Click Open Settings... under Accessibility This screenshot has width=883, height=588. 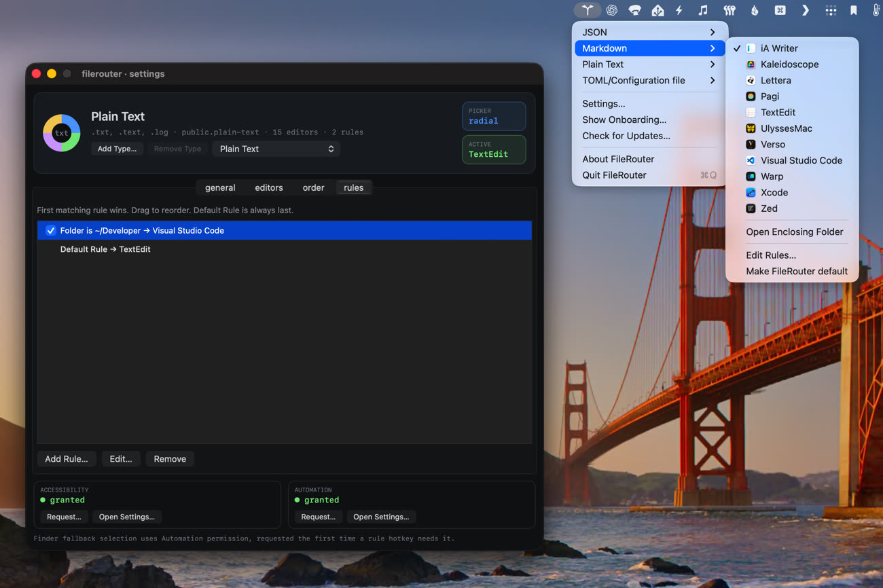pos(127,517)
